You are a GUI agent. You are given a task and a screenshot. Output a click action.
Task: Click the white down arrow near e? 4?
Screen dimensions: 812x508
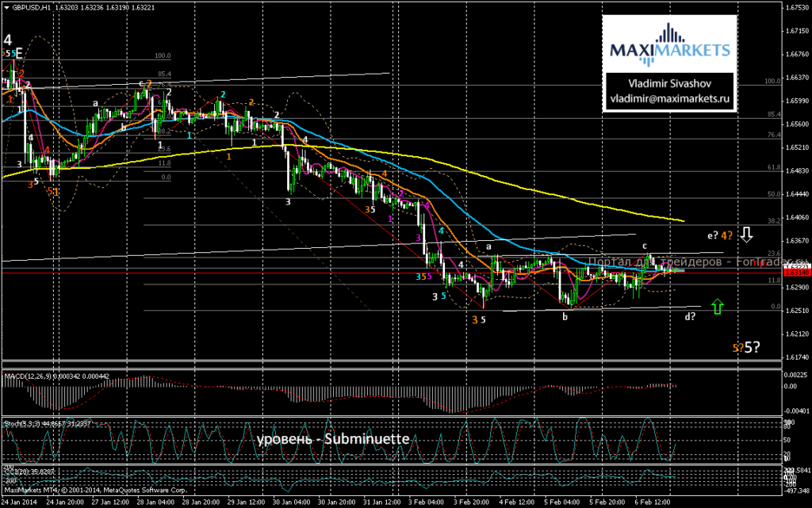pyautogui.click(x=745, y=235)
